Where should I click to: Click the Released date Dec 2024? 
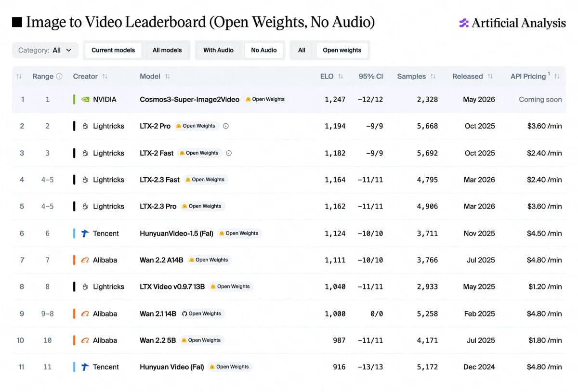coord(479,367)
